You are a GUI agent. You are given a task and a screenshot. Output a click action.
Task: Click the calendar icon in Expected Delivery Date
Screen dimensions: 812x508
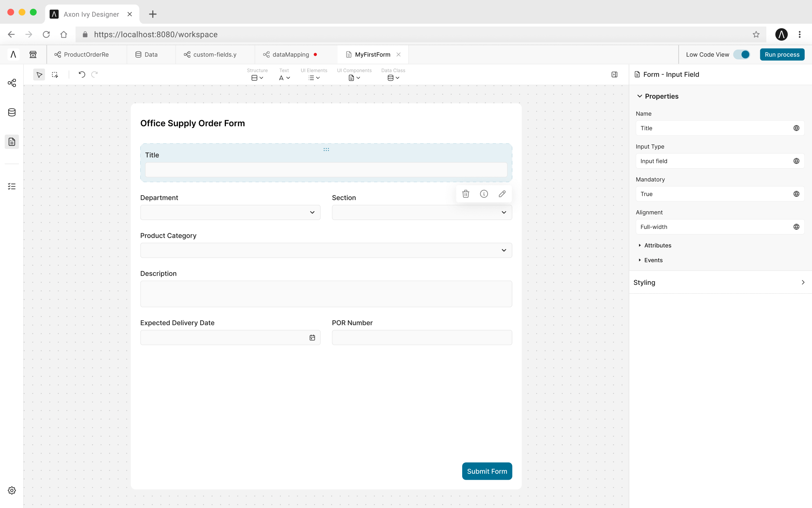(x=312, y=337)
